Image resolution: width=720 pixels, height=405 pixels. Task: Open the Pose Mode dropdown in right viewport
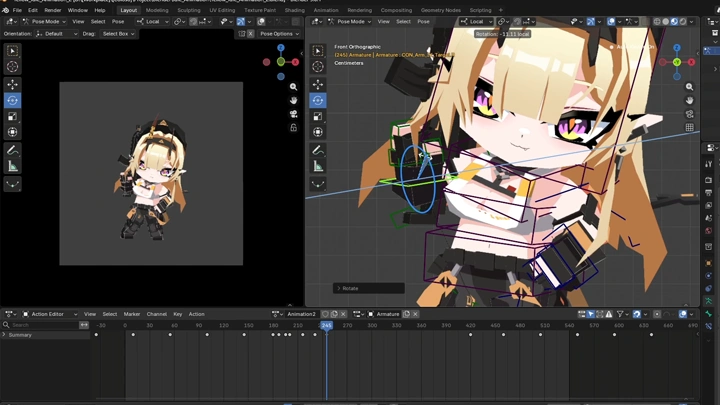point(350,22)
